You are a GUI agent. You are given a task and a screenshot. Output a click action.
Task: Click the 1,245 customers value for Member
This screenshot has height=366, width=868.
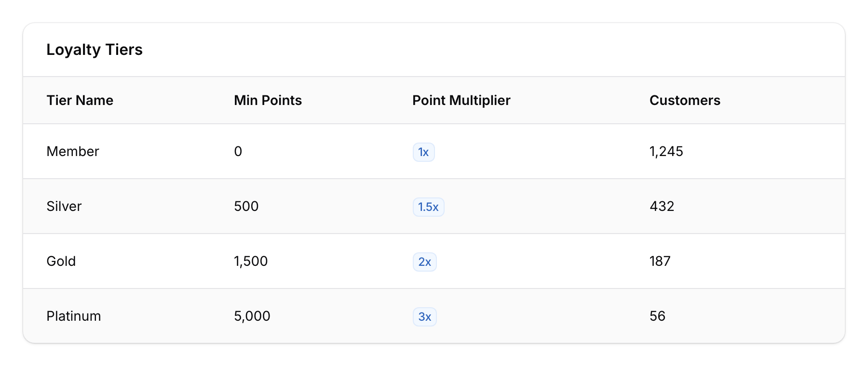pyautogui.click(x=667, y=152)
